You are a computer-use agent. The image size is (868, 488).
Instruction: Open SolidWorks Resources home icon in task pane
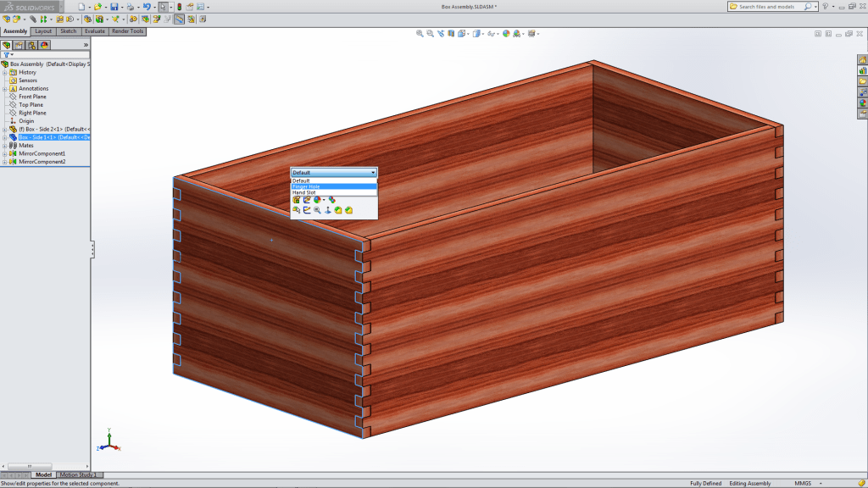click(x=862, y=60)
